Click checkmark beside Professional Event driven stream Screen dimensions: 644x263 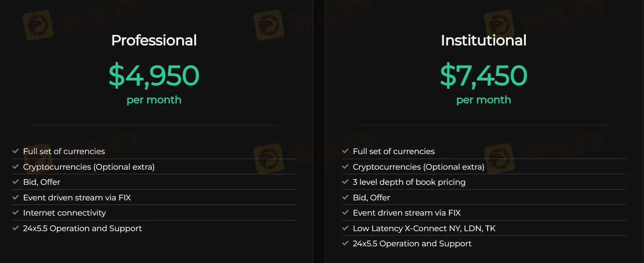pyautogui.click(x=16, y=197)
